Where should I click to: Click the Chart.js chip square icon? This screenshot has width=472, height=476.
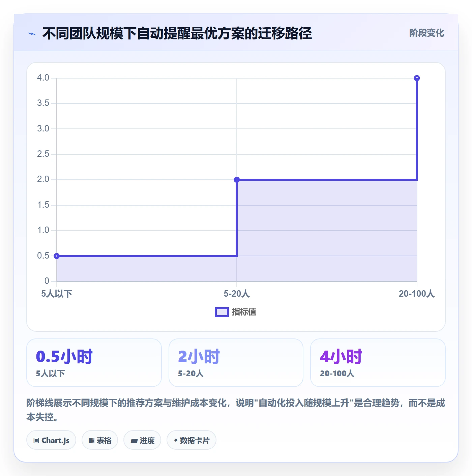[36, 441]
